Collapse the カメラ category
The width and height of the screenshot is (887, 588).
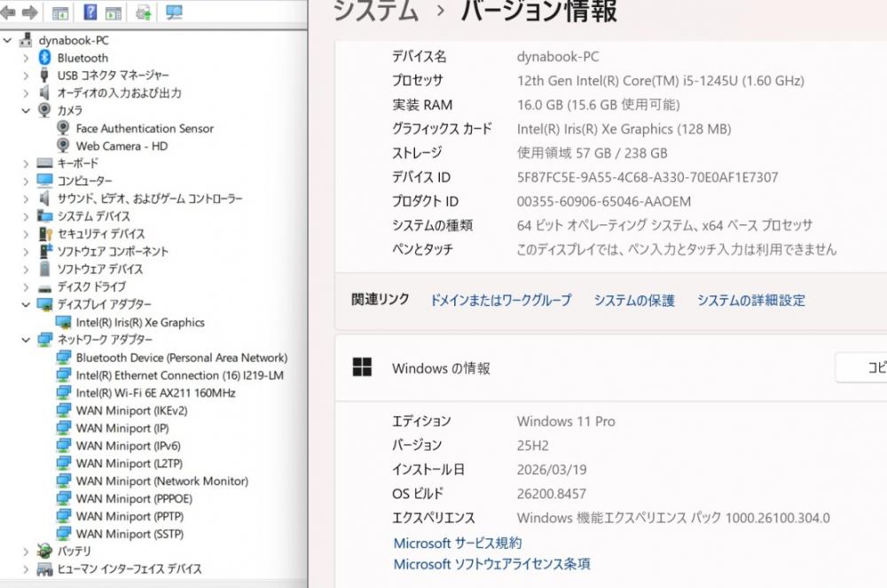pyautogui.click(x=26, y=110)
